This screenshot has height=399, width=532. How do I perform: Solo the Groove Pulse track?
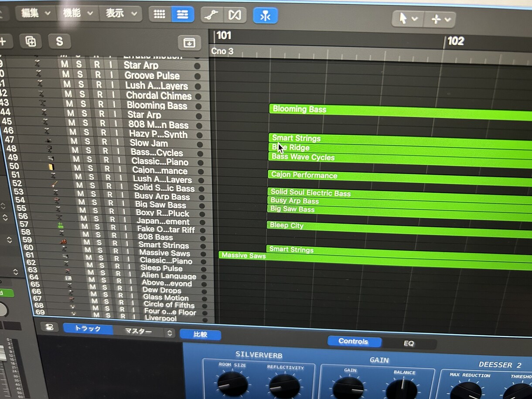tap(80, 75)
